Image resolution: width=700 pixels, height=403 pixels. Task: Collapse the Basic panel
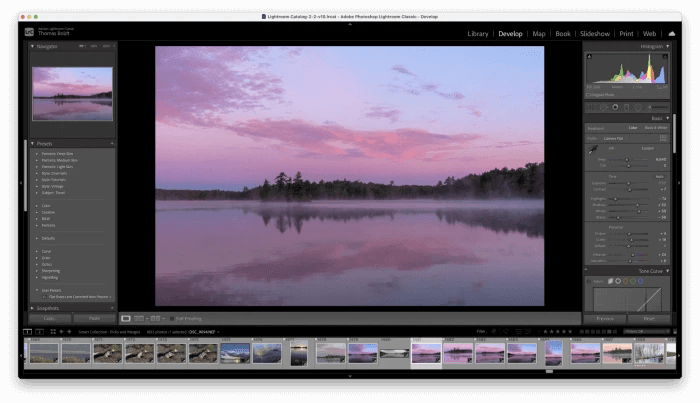tap(667, 118)
